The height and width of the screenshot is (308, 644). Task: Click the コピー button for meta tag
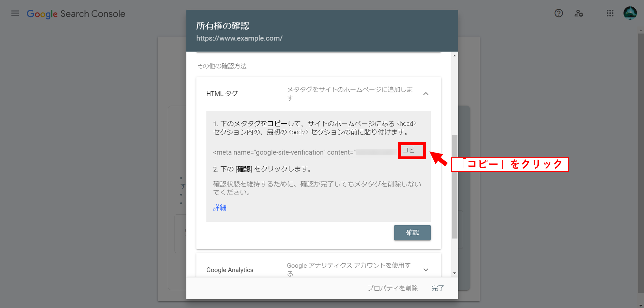coord(412,150)
